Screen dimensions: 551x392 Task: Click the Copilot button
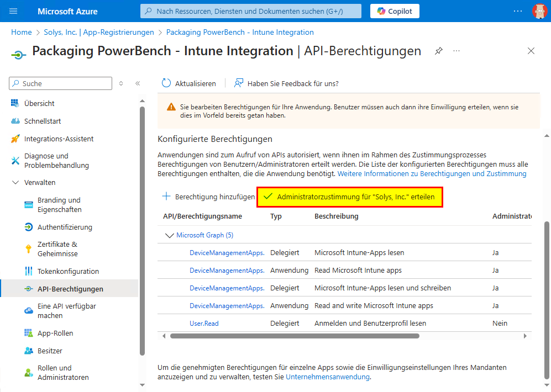395,11
